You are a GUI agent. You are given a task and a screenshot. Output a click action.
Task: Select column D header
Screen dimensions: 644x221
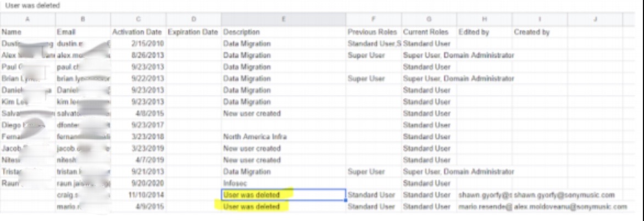coord(193,20)
